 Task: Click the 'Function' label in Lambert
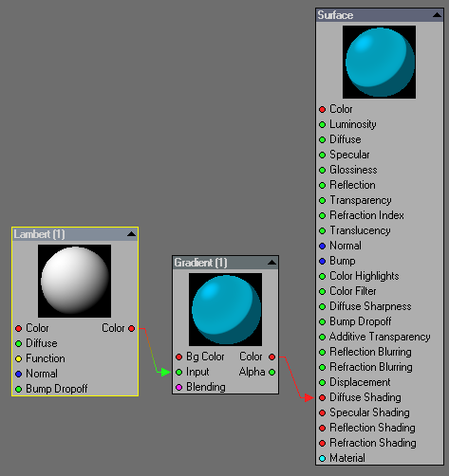click(x=46, y=358)
